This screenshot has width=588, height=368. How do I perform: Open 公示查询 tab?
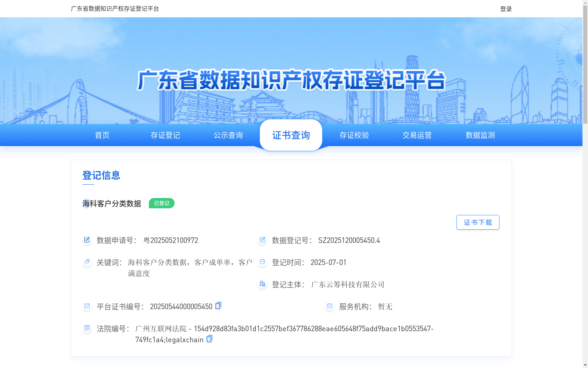tap(228, 135)
